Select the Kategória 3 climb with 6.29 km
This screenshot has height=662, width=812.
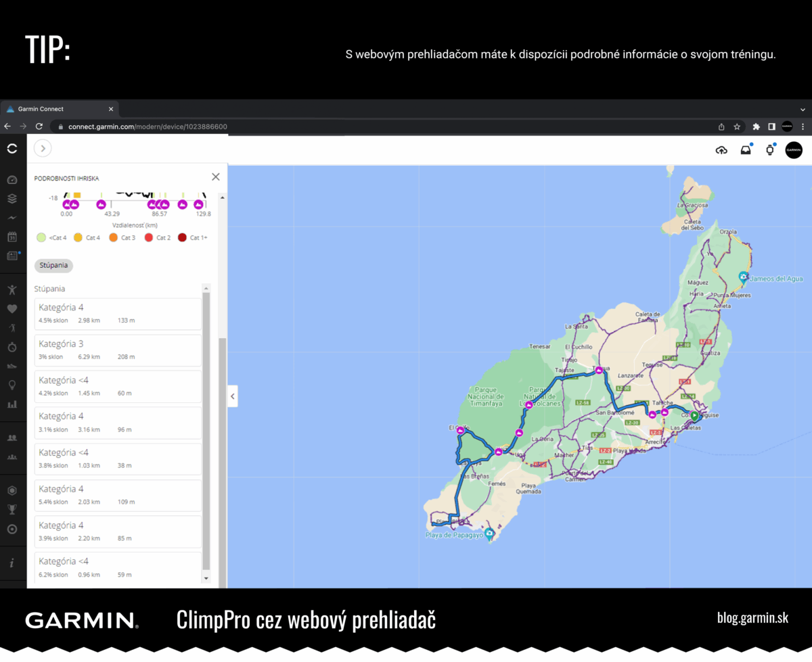point(118,350)
